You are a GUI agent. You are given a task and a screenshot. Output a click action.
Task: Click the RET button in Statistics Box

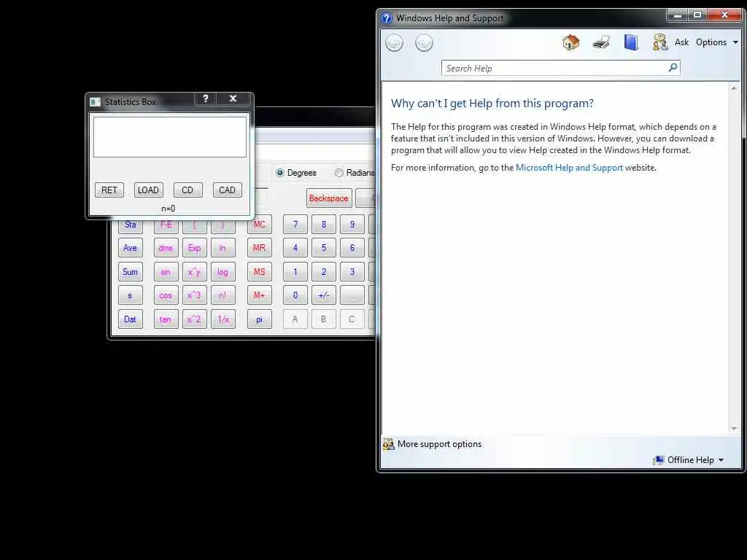109,190
